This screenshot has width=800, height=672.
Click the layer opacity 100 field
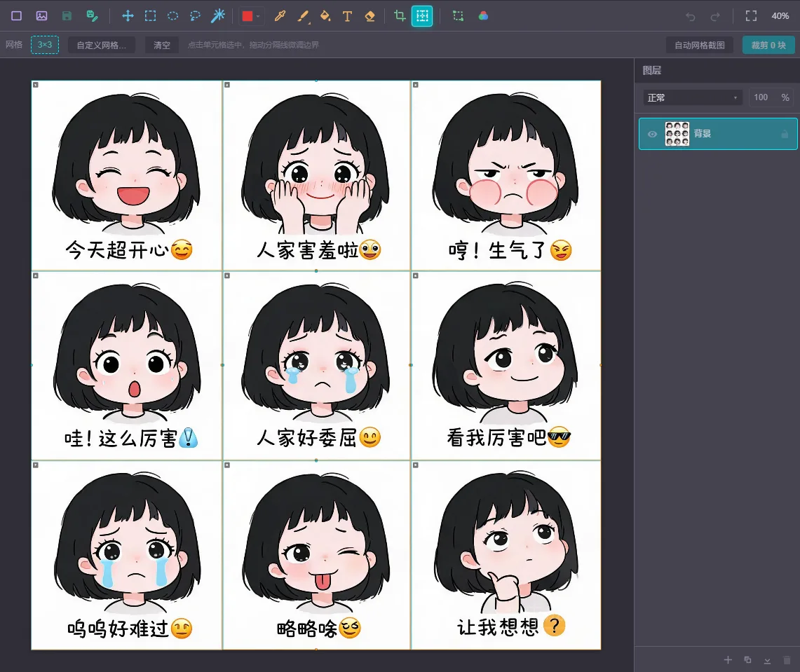(x=761, y=97)
